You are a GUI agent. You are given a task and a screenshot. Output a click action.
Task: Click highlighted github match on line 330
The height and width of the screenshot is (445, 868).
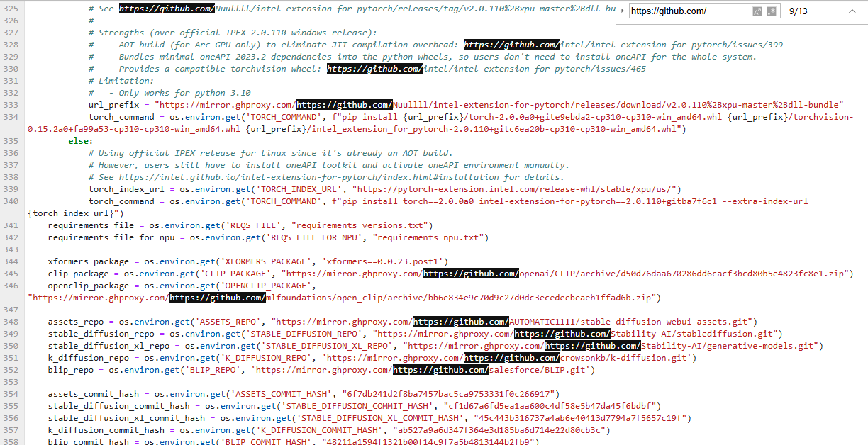pyautogui.click(x=374, y=69)
